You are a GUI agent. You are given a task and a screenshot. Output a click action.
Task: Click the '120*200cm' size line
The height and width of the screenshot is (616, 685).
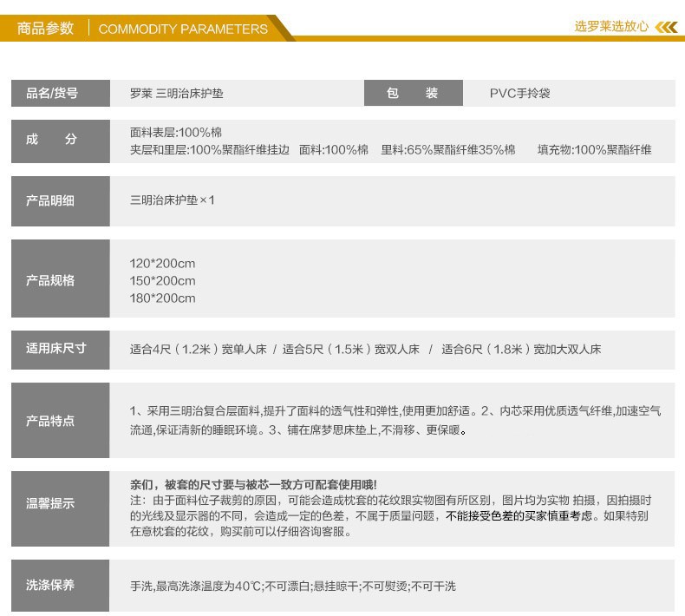click(x=162, y=264)
